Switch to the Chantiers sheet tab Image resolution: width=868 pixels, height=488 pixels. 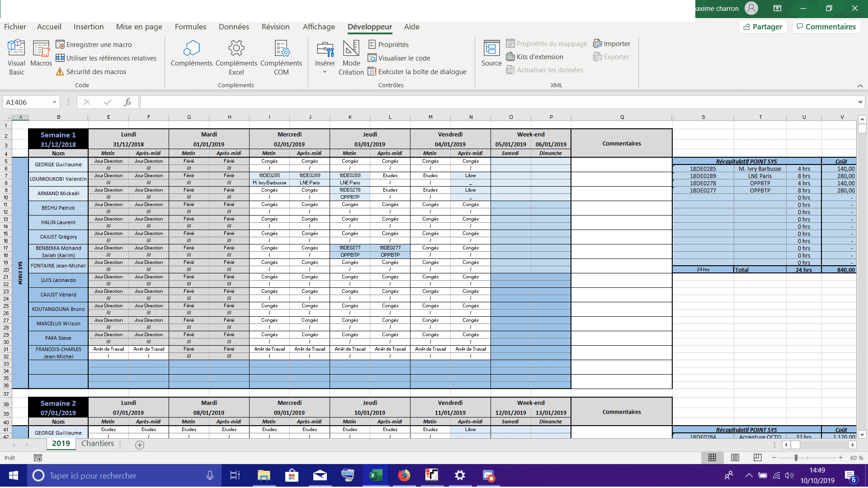coord(98,443)
